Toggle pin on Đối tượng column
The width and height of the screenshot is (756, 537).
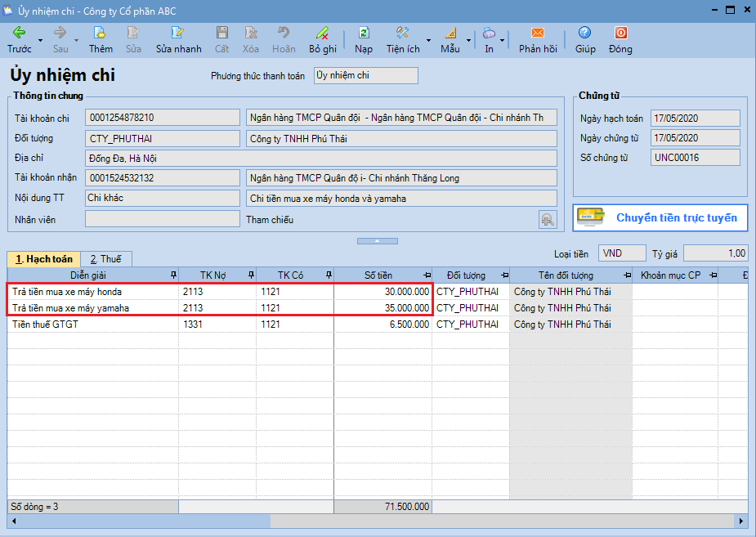tap(504, 275)
